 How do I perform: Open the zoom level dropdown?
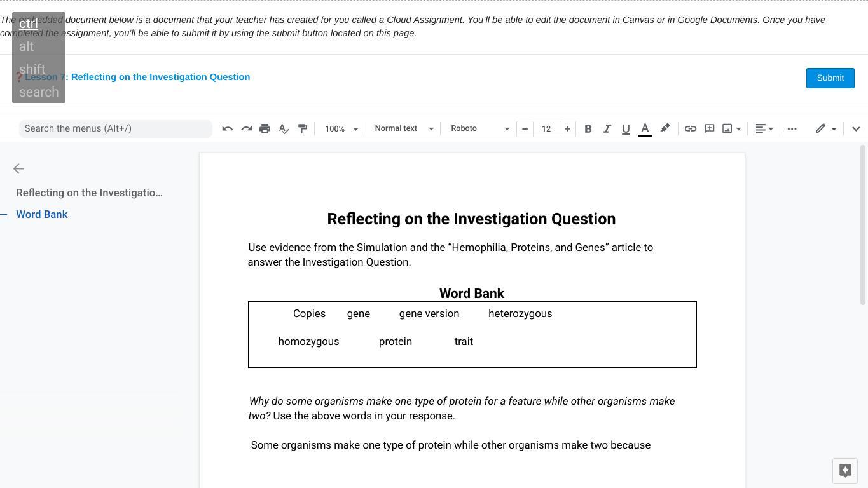click(341, 128)
